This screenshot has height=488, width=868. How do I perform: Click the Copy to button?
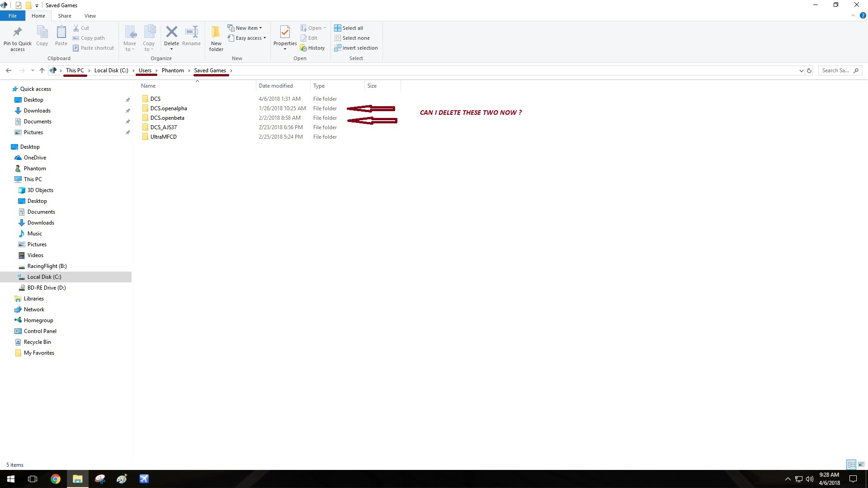click(x=149, y=38)
